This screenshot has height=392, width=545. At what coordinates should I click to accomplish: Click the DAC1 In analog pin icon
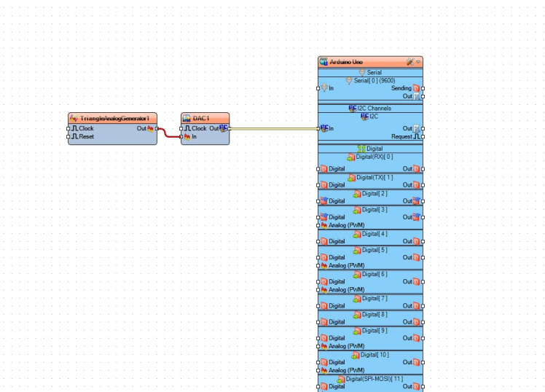[187, 136]
